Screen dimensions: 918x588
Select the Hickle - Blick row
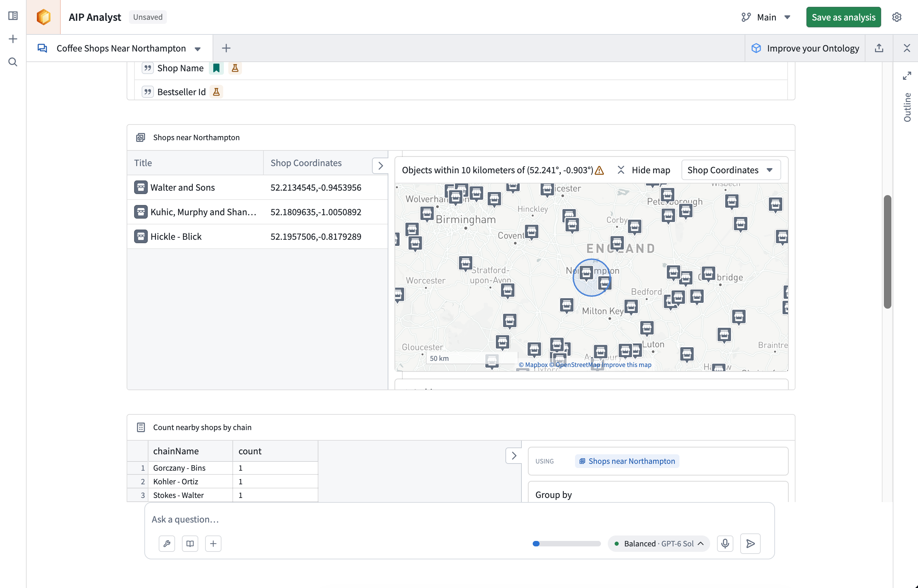point(257,236)
